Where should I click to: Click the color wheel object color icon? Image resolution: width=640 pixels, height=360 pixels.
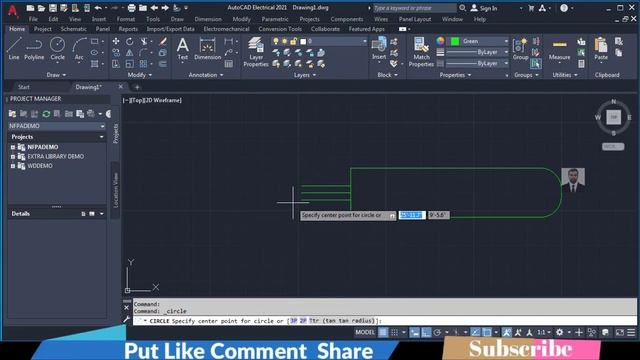click(x=440, y=41)
